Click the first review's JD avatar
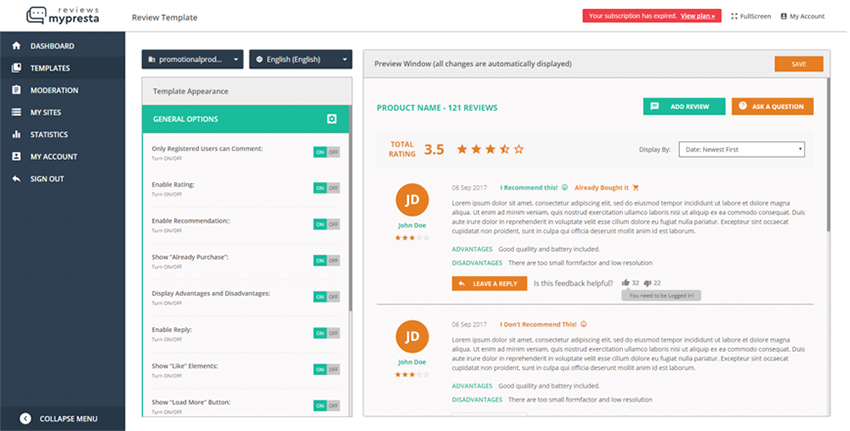Screen dimensions: 850x431 (x=412, y=200)
